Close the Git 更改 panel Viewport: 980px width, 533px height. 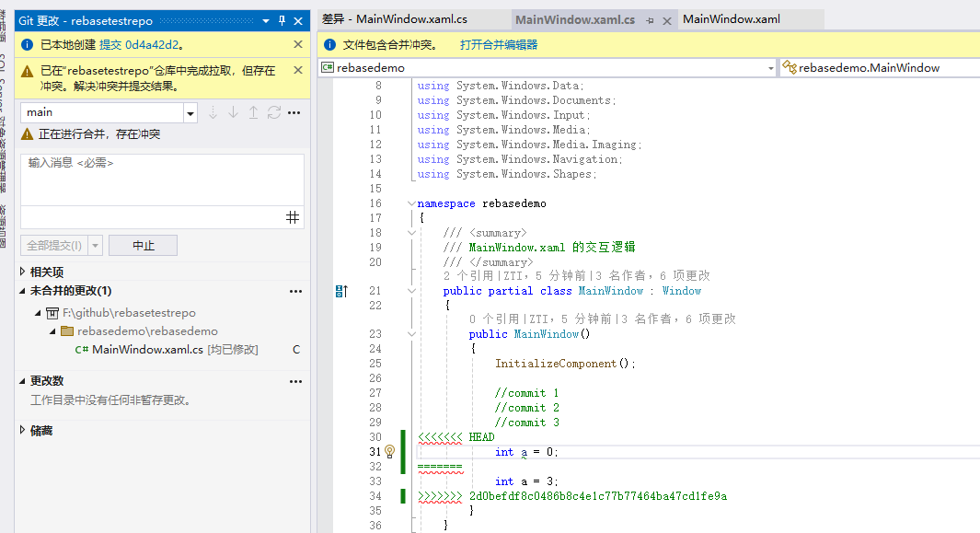[x=298, y=20]
